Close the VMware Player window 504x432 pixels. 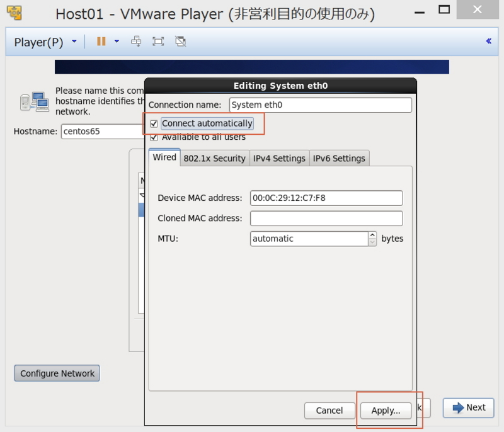(x=478, y=9)
